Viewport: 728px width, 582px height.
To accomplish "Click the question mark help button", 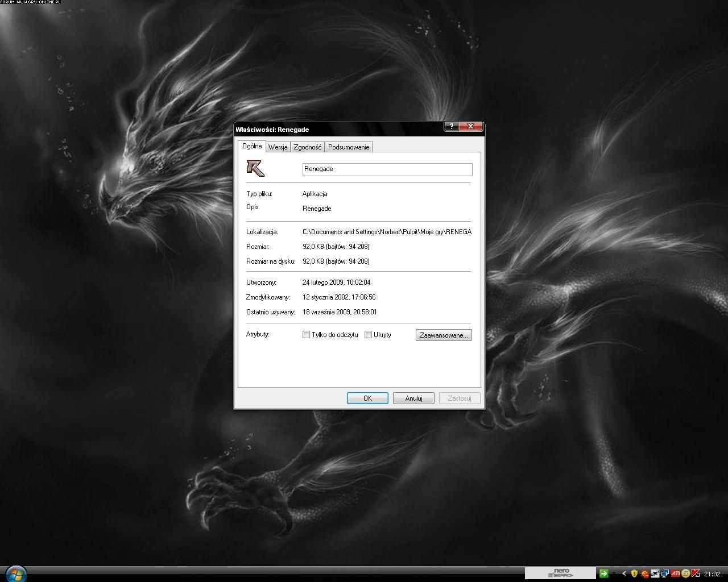I will click(x=450, y=127).
